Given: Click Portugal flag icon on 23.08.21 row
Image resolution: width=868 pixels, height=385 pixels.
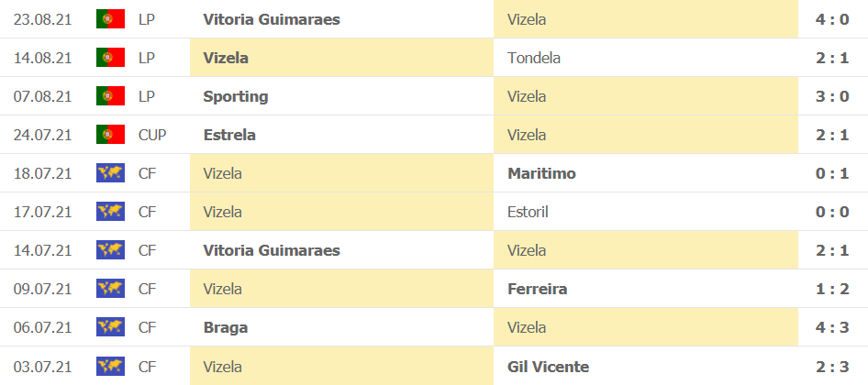Looking at the screenshot, I should click(x=110, y=19).
